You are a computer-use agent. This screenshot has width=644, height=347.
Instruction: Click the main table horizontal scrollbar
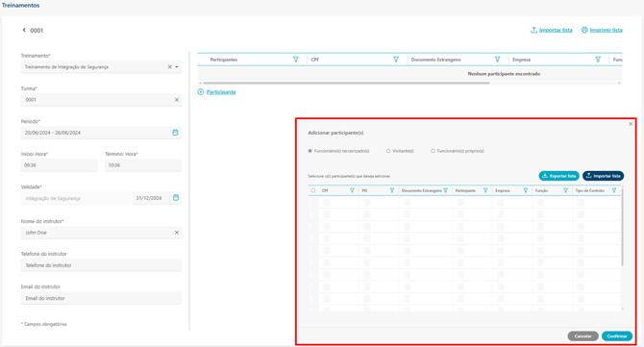(345, 83)
